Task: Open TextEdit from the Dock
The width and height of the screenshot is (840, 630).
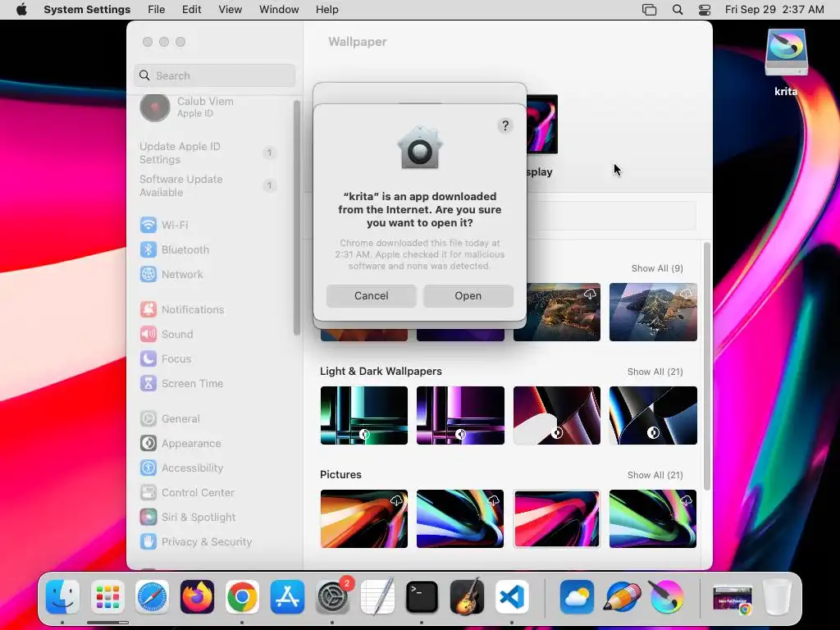Action: [377, 596]
